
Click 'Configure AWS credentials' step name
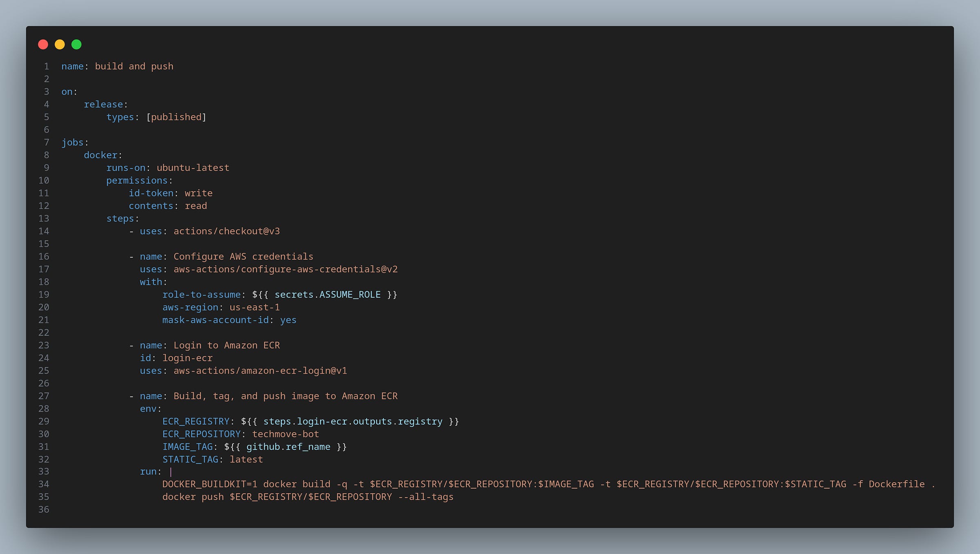[x=243, y=256]
